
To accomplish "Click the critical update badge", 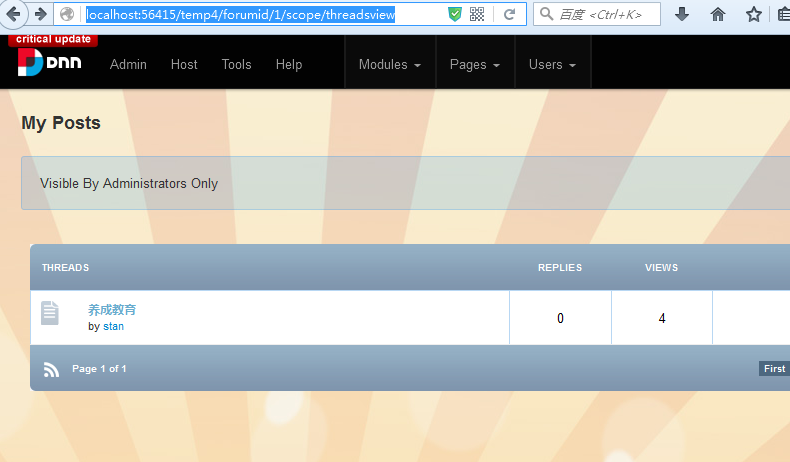I will pyautogui.click(x=53, y=40).
